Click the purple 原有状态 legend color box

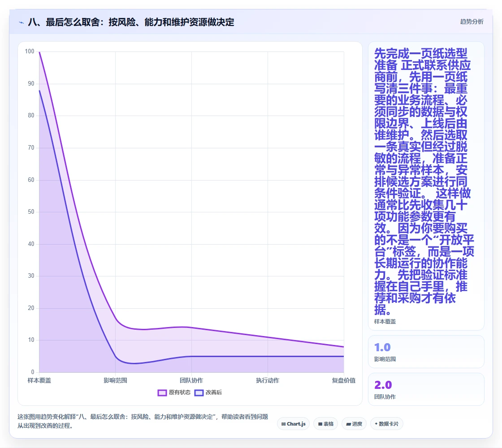point(162,392)
